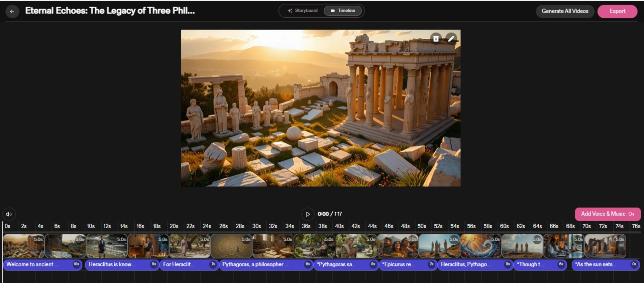Click the project title 'Eternal Echoes'

(x=110, y=11)
